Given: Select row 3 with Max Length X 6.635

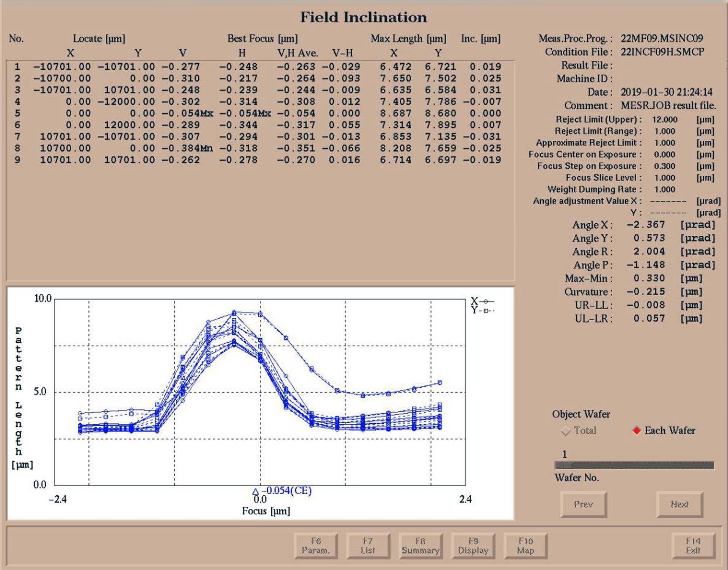Looking at the screenshot, I should pos(258,90).
